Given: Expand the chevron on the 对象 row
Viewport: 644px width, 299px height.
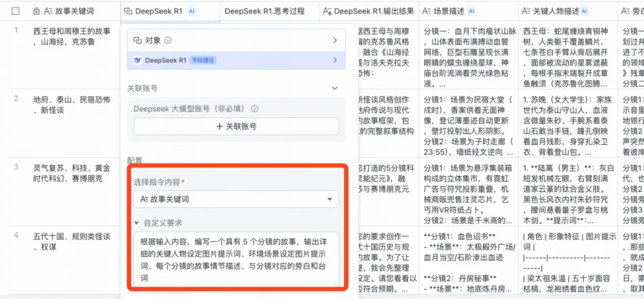Looking at the screenshot, I should [x=335, y=40].
